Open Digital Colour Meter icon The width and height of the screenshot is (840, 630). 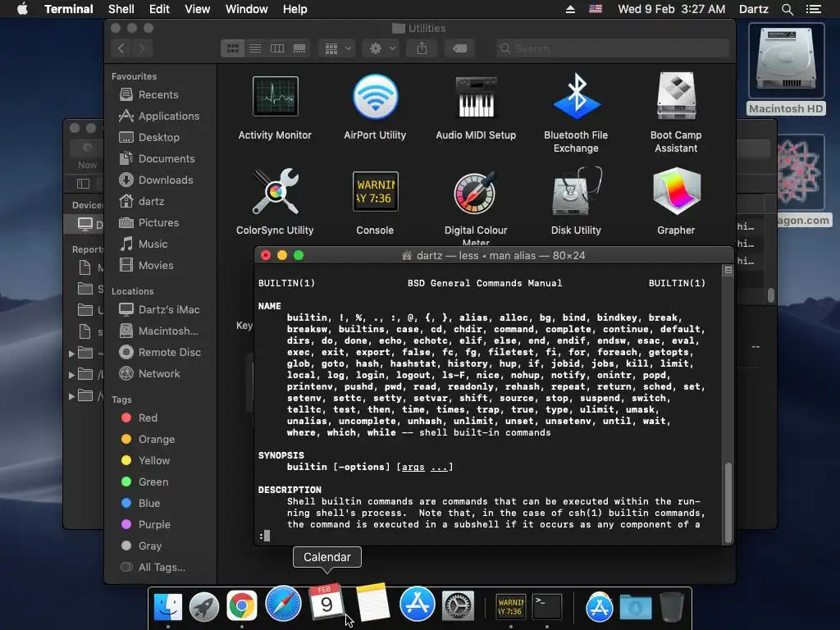476,193
